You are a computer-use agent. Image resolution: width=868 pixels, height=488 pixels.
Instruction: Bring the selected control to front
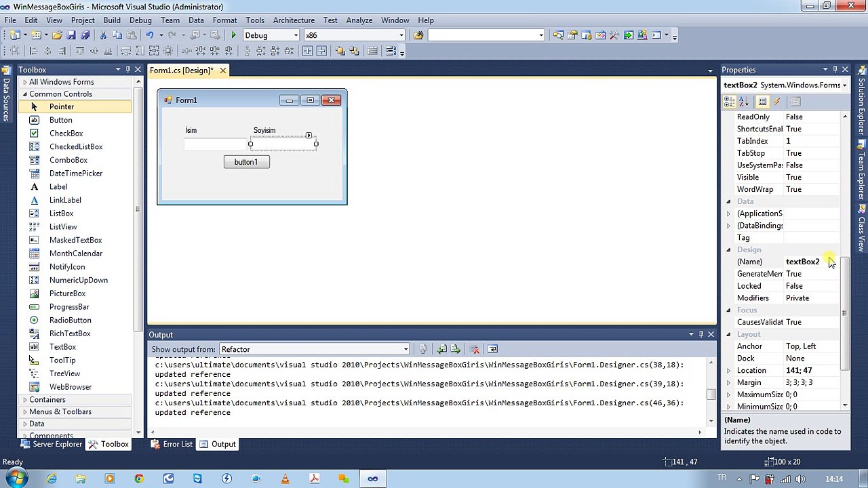[x=340, y=51]
